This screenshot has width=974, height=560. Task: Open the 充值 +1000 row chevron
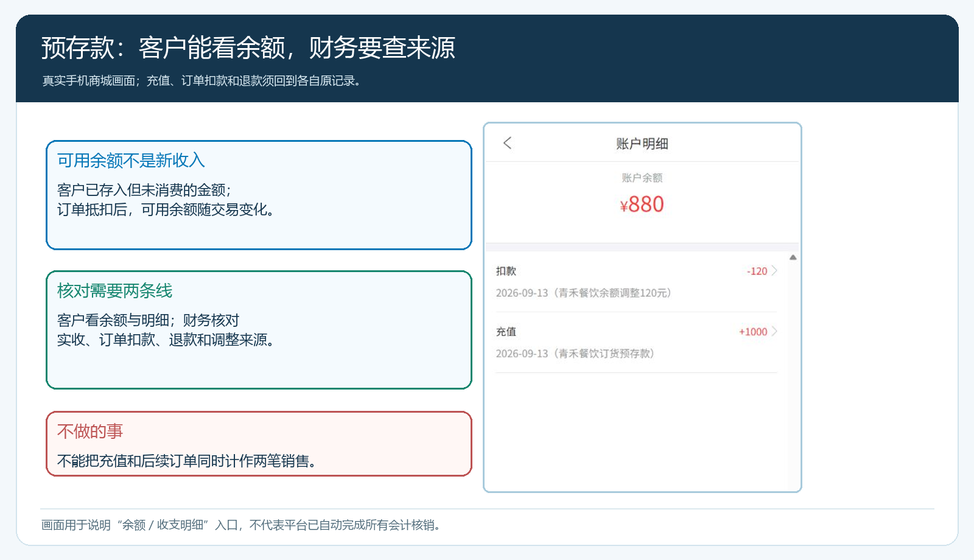point(774,332)
